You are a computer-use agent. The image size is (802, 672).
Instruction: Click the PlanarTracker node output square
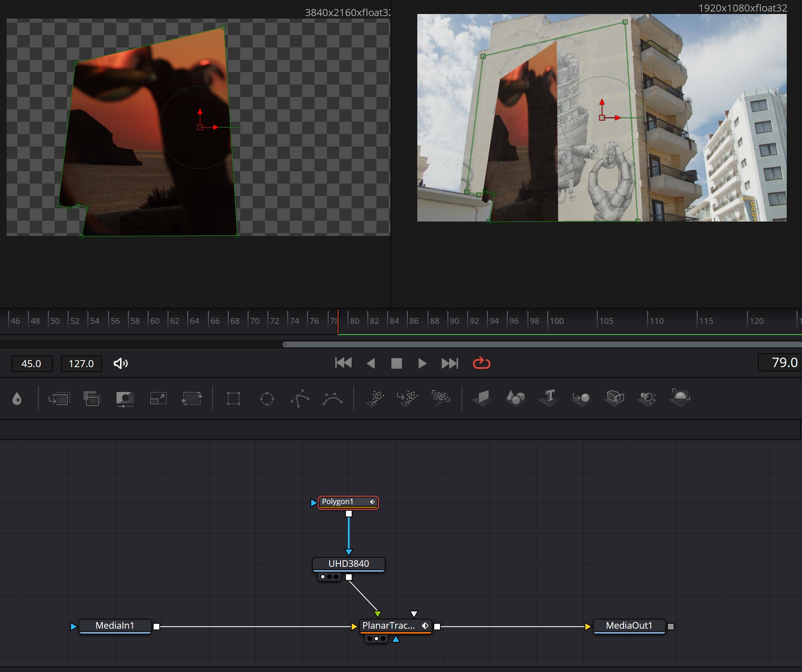[x=437, y=627]
